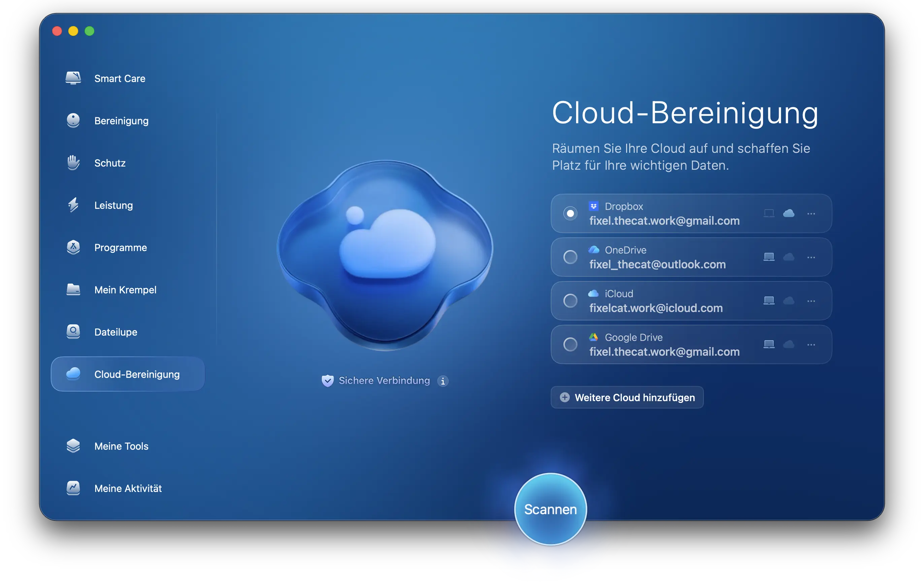Open Programme from the sidebar icon
This screenshot has height=586, width=924.
click(x=73, y=247)
